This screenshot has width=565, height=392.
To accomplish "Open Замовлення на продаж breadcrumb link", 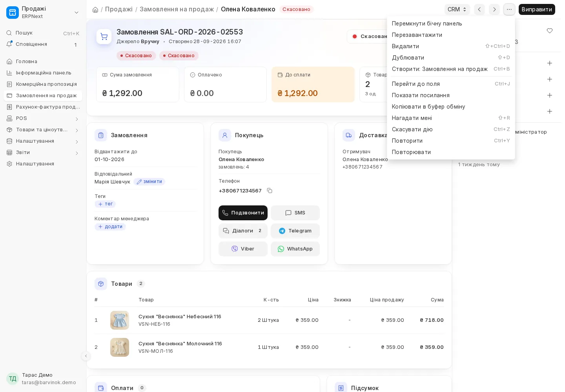I will pos(177,9).
